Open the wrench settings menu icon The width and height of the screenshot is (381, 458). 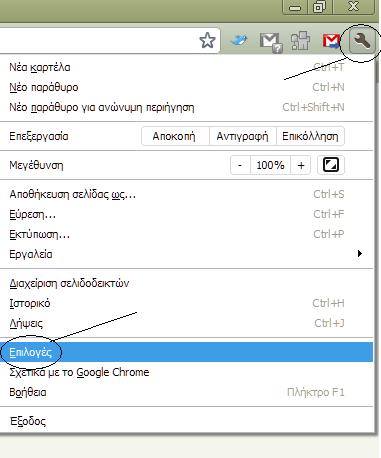(x=362, y=41)
